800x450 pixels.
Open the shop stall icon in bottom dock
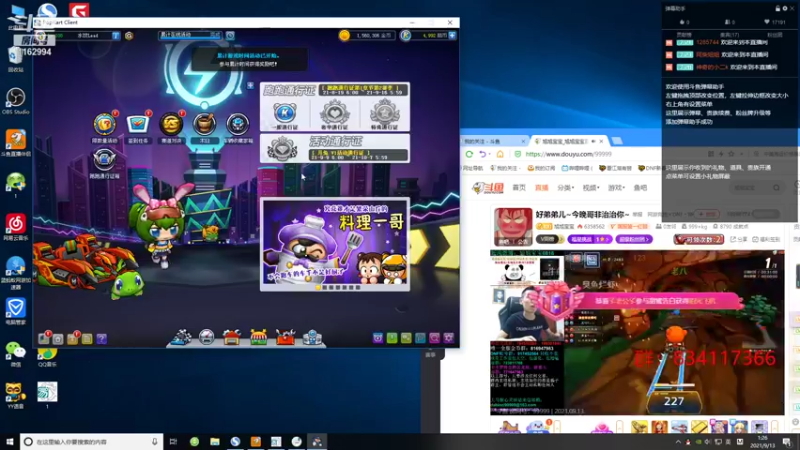[259, 337]
